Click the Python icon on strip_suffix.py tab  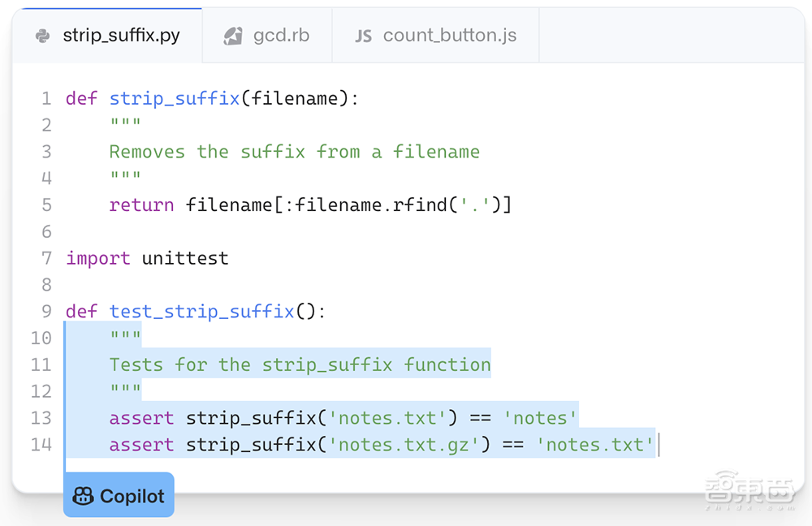click(41, 35)
